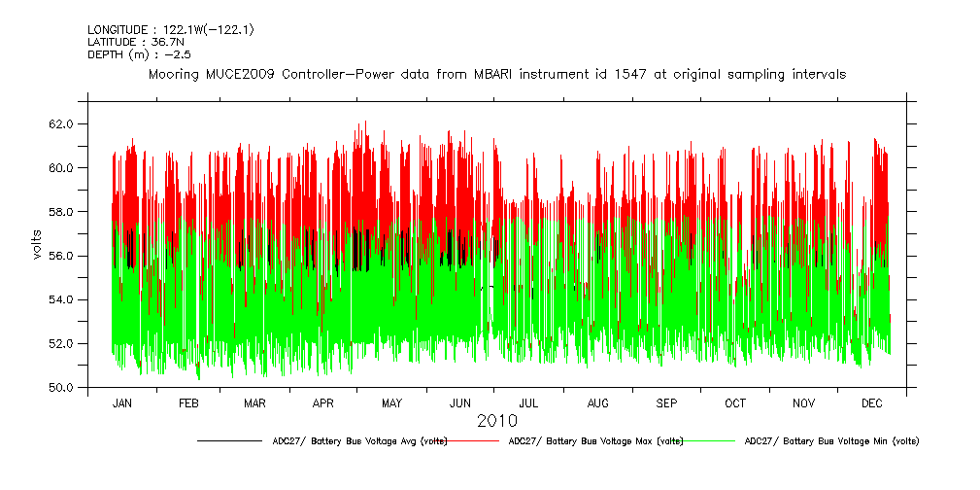Screen dimensions: 980x490
Task: Click the Battery Bus Voltage Min legend label
Action: click(x=830, y=441)
